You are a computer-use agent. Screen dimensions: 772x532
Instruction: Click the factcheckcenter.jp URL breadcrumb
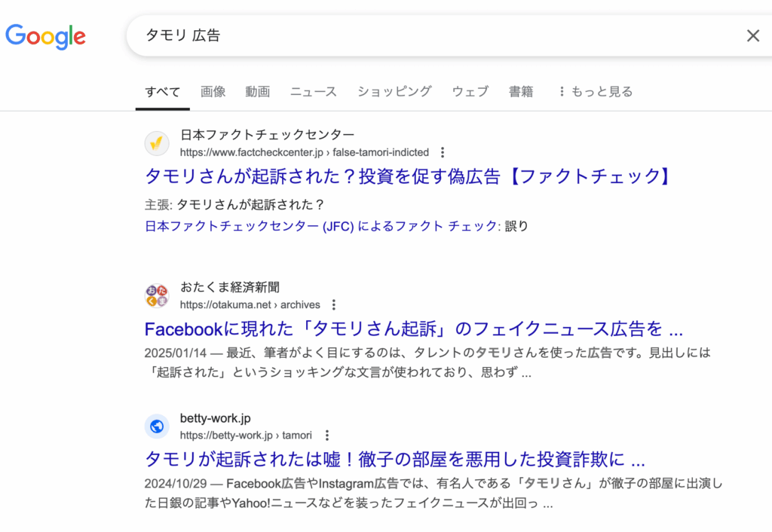[305, 152]
